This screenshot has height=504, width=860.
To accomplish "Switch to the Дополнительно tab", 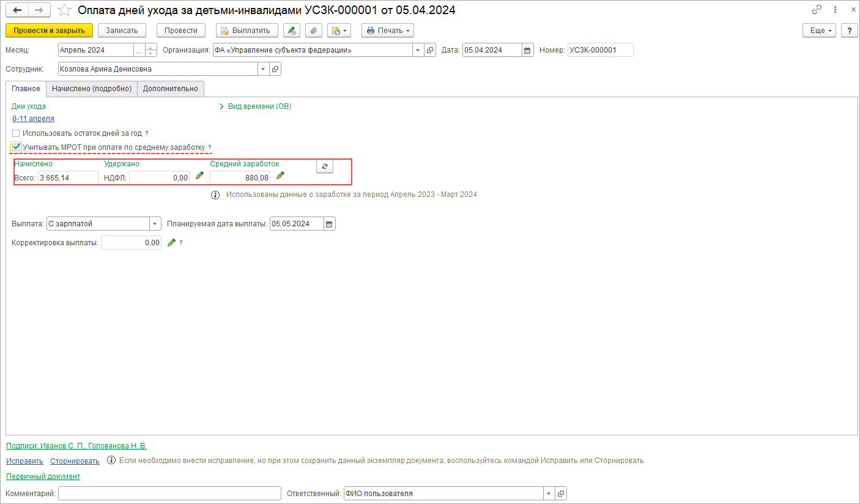I will 171,89.
